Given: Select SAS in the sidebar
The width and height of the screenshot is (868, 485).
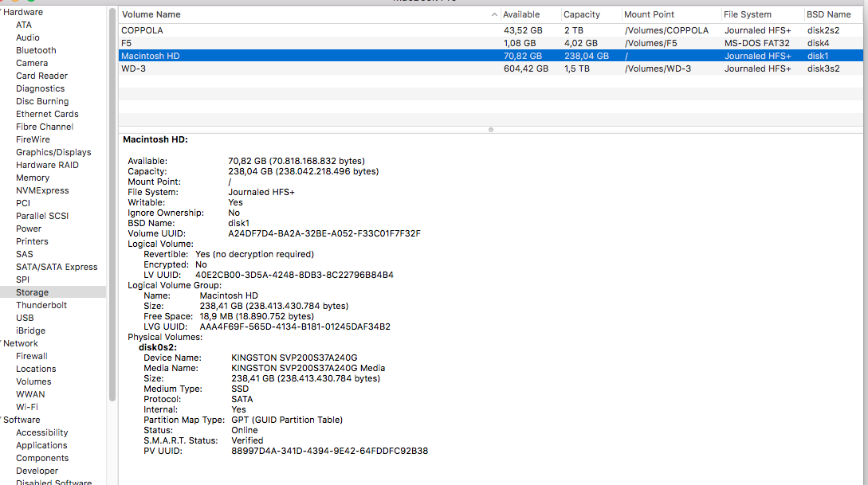Looking at the screenshot, I should pyautogui.click(x=25, y=254).
